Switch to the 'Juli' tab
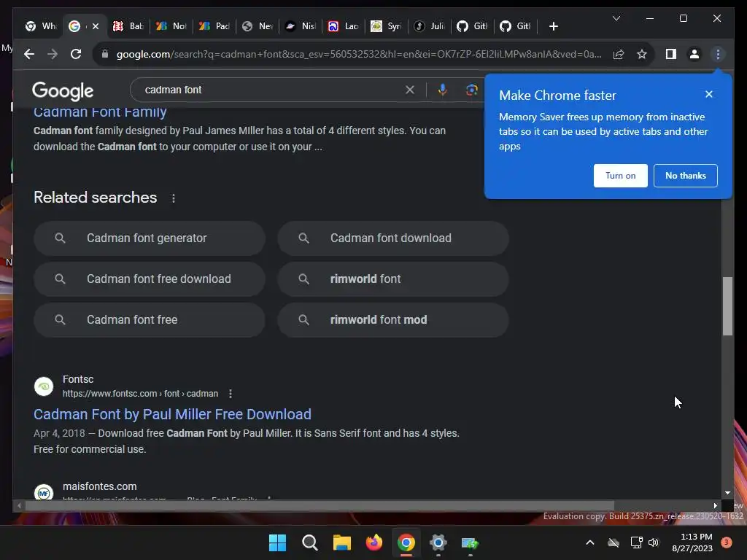 pyautogui.click(x=429, y=26)
